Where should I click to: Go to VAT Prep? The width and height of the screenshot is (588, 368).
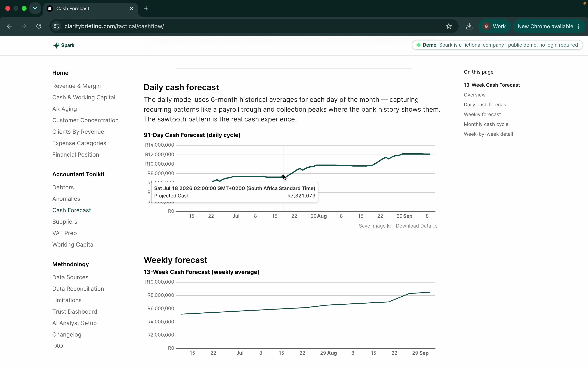64,233
